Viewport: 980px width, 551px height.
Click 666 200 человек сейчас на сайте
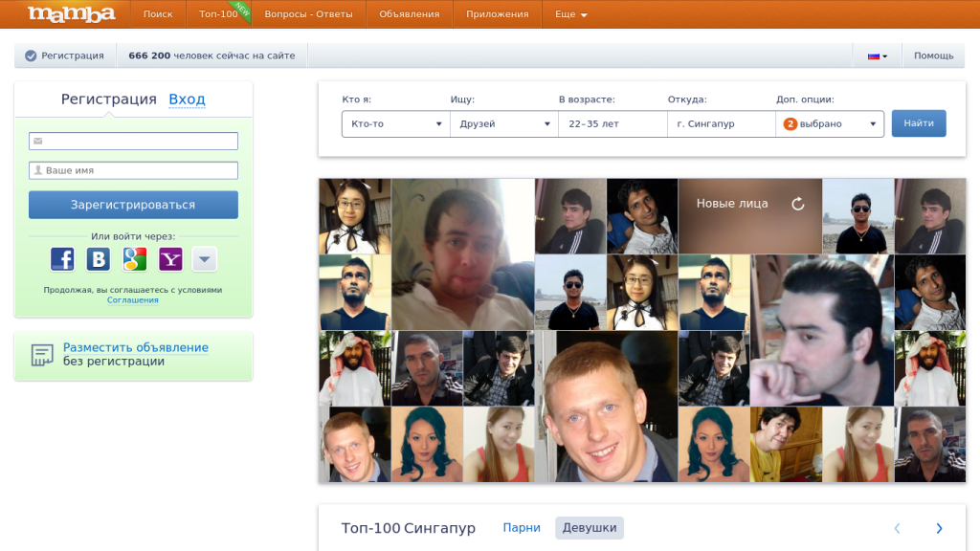tap(212, 55)
